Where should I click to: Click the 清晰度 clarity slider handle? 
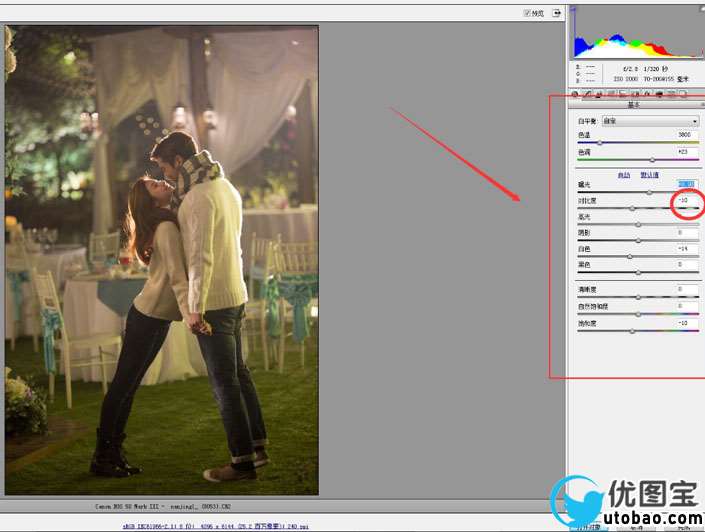point(638,297)
